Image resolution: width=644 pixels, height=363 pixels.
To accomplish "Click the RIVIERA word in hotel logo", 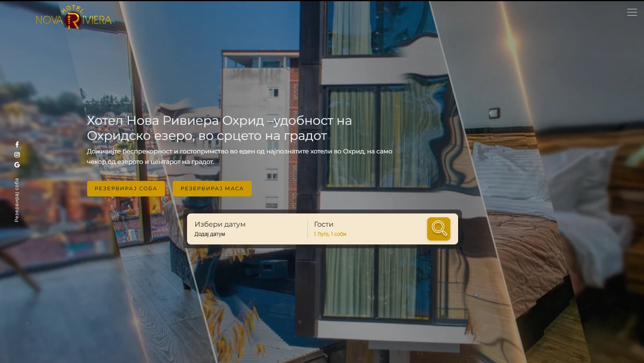I will 97,20.
